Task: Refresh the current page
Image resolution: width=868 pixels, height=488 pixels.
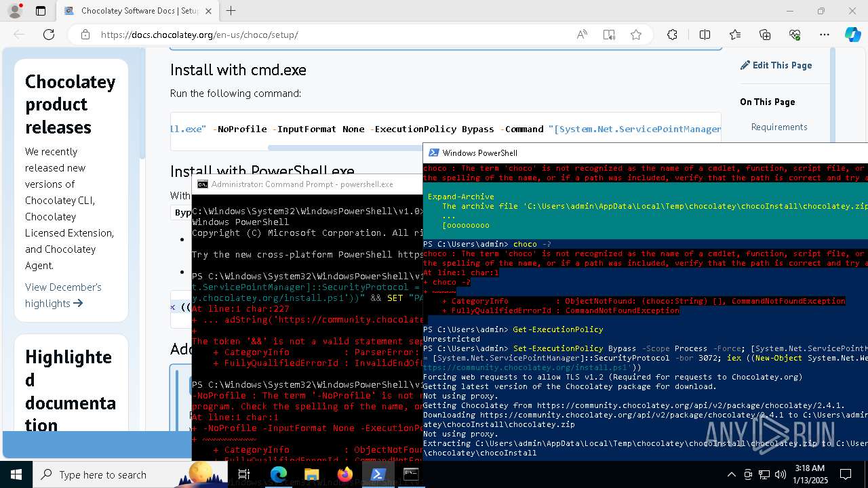Action: pos(49,35)
